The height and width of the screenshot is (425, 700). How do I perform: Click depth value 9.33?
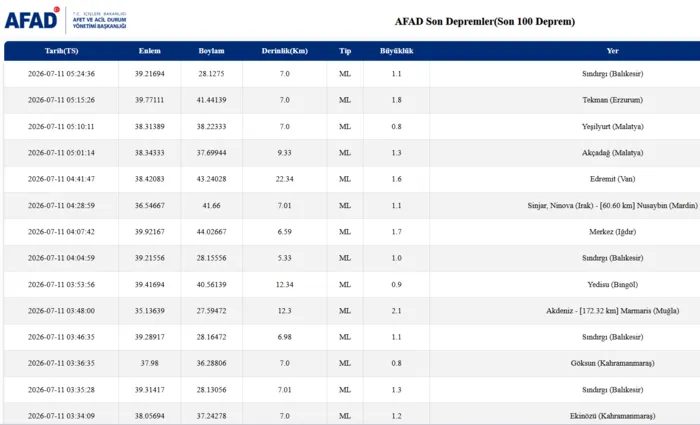tap(284, 153)
